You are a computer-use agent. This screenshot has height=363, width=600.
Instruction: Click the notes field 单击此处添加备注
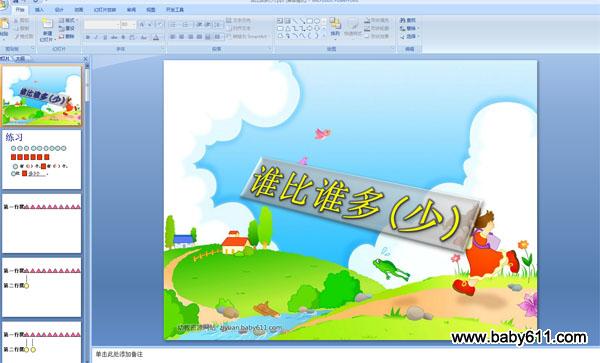(x=119, y=355)
